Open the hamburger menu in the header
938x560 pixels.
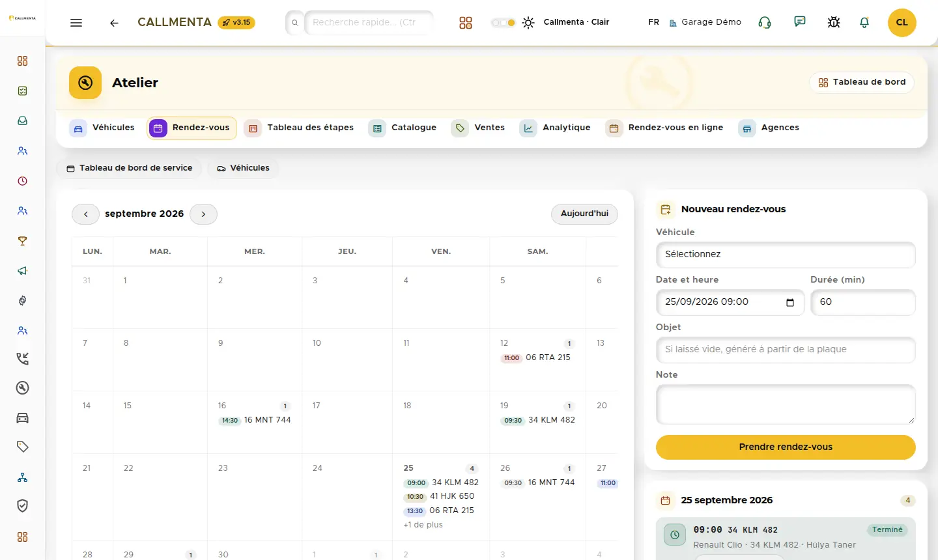(76, 23)
